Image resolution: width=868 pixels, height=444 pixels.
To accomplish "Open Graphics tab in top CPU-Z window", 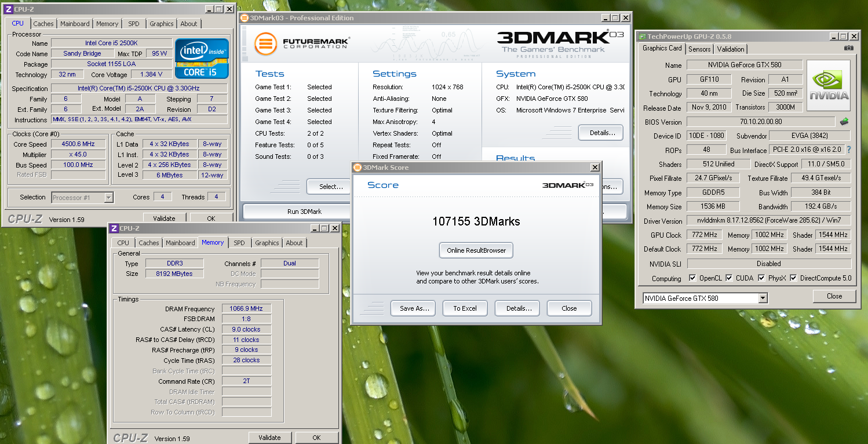I will pyautogui.click(x=162, y=24).
